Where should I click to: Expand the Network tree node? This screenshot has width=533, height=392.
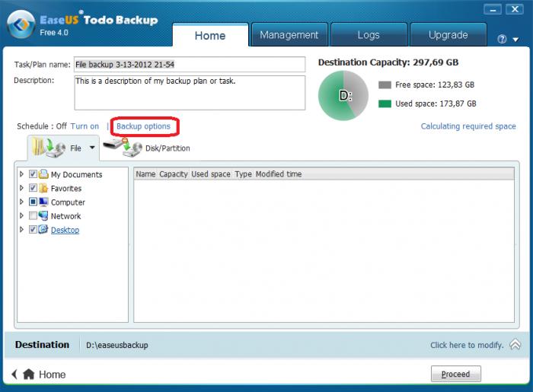22,215
